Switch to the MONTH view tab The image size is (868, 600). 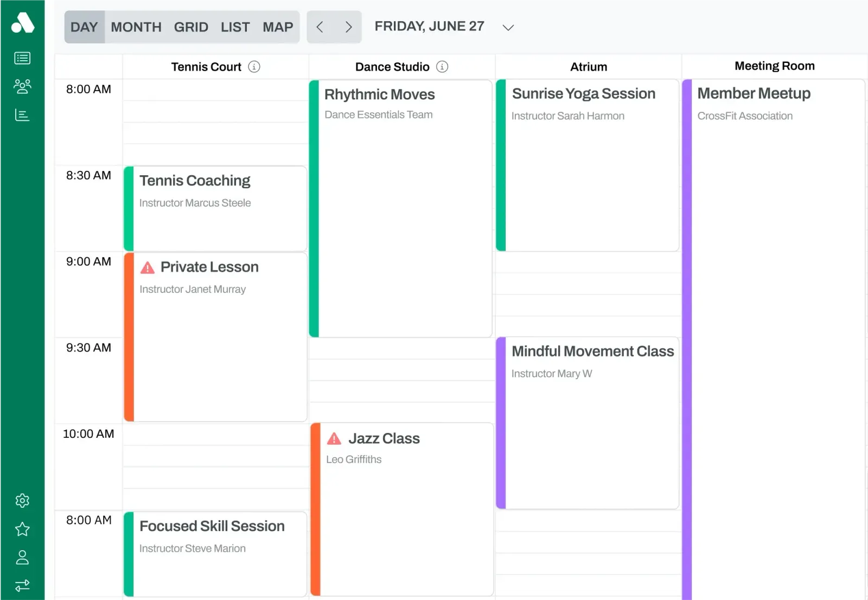[136, 27]
